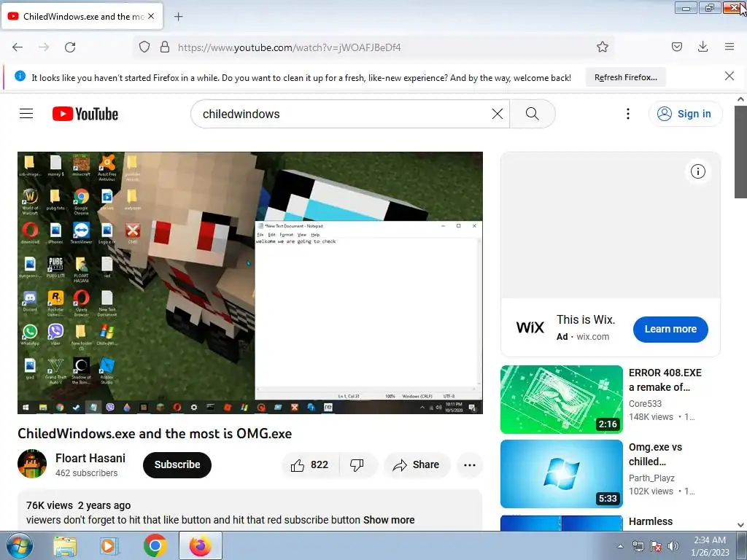This screenshot has height=560, width=747.
Task: Click the Sign in button
Action: click(x=684, y=114)
